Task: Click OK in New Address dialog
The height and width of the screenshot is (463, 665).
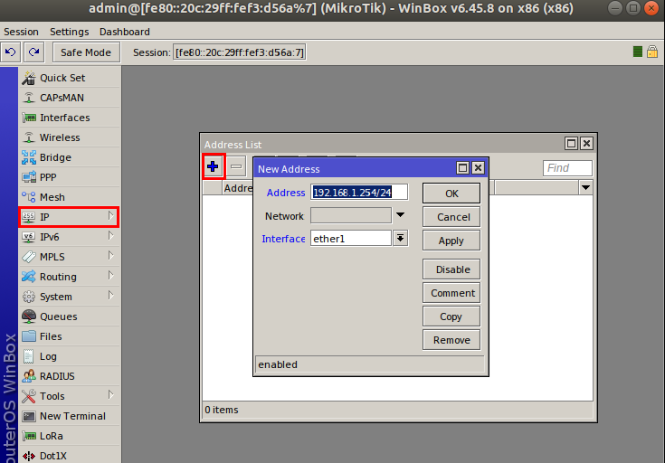Action: click(x=451, y=194)
